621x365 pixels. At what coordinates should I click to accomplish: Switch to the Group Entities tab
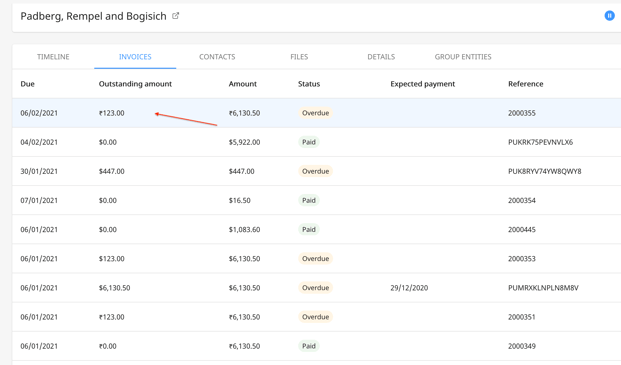tap(463, 57)
